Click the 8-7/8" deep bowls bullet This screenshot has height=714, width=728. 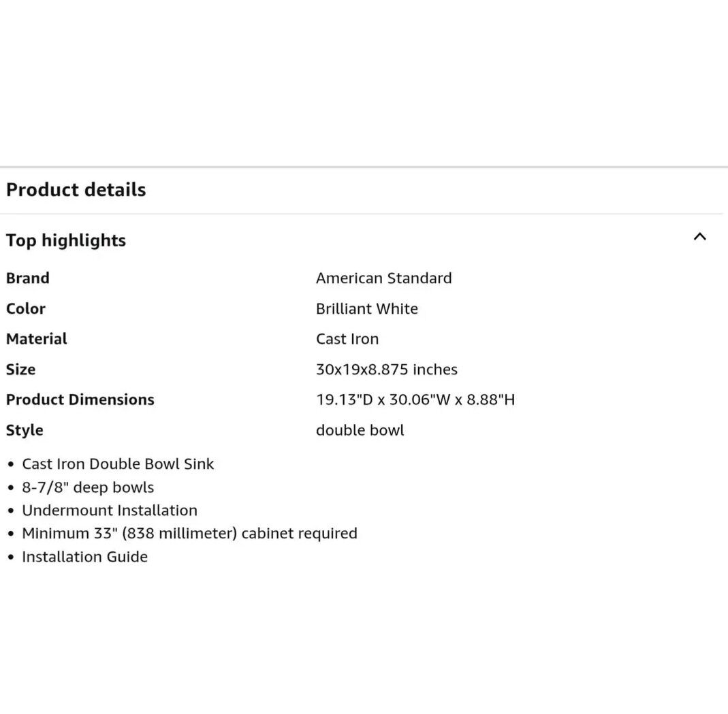click(x=88, y=487)
